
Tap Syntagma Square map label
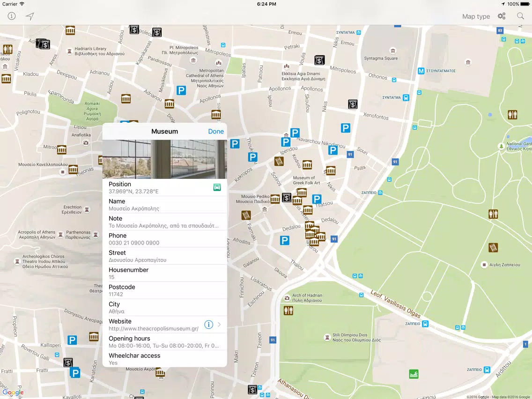tap(381, 58)
